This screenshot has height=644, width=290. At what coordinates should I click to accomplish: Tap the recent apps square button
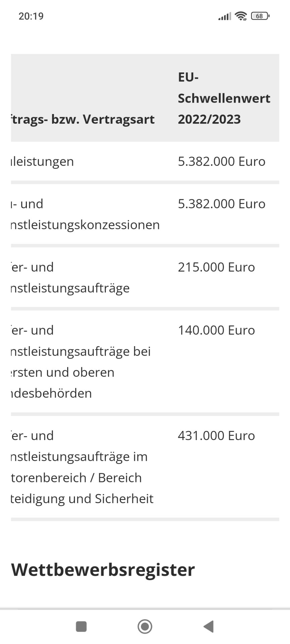(81, 626)
